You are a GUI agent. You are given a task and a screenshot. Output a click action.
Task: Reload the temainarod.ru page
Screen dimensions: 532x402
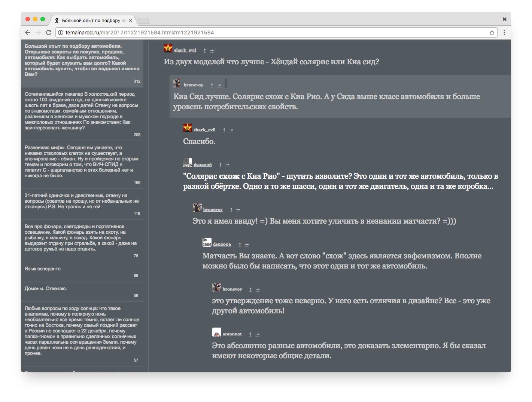coord(48,33)
